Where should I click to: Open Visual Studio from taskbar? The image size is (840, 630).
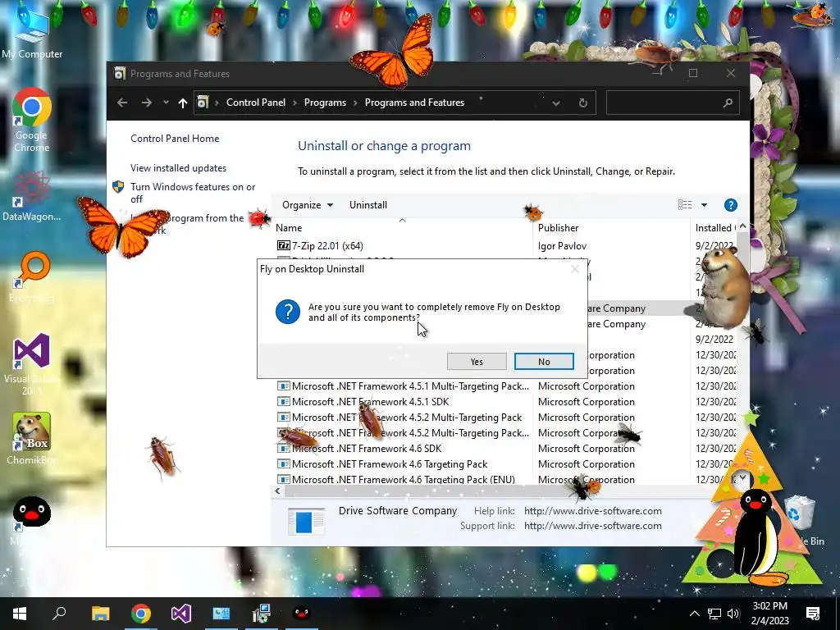point(181,614)
